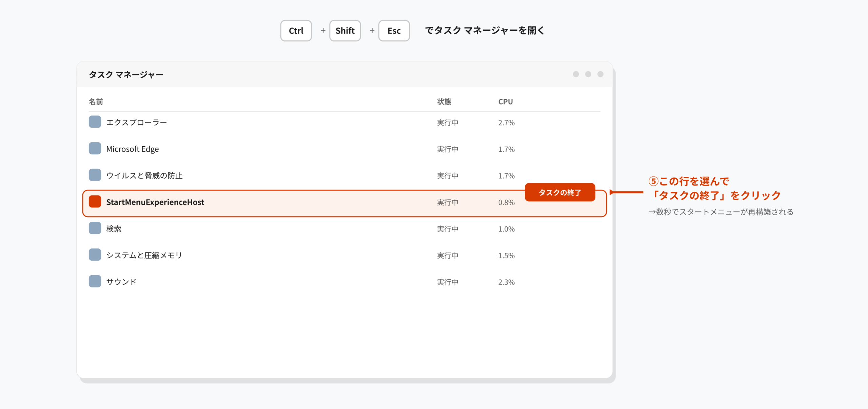Image resolution: width=868 pixels, height=409 pixels.
Task: Click the エクスプローラー process icon
Action: [95, 122]
